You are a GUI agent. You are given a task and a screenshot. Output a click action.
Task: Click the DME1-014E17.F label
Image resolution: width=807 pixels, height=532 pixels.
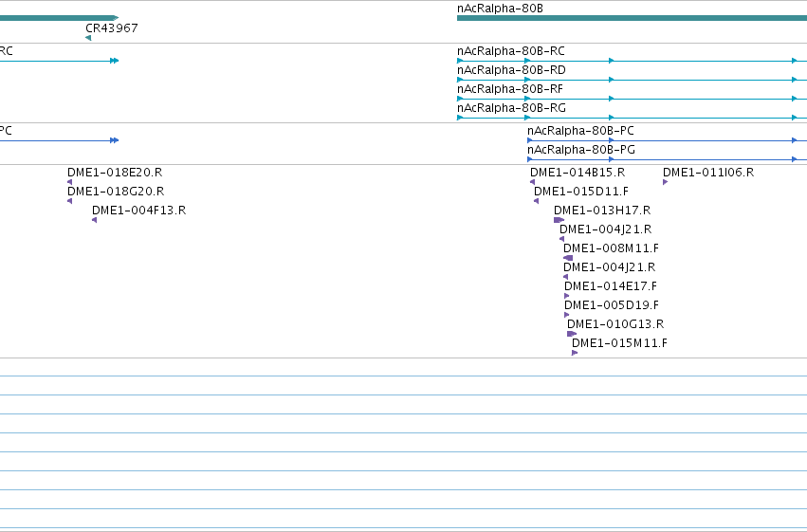611,286
